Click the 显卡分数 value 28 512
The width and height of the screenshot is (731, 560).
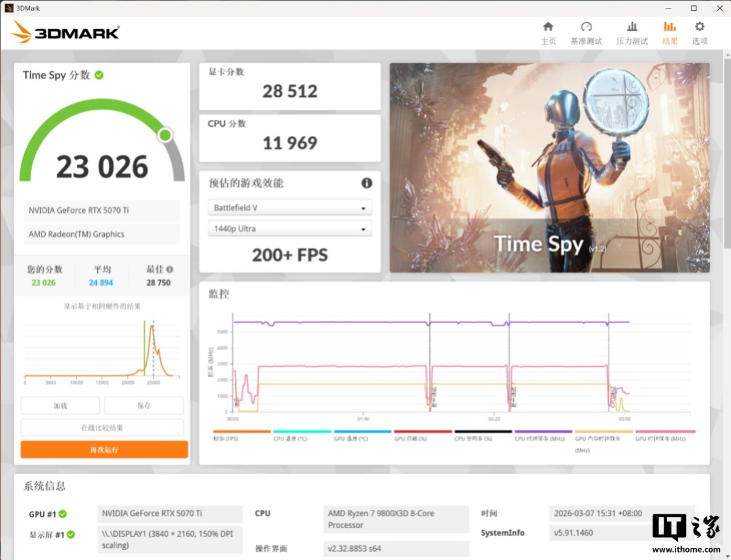click(290, 91)
